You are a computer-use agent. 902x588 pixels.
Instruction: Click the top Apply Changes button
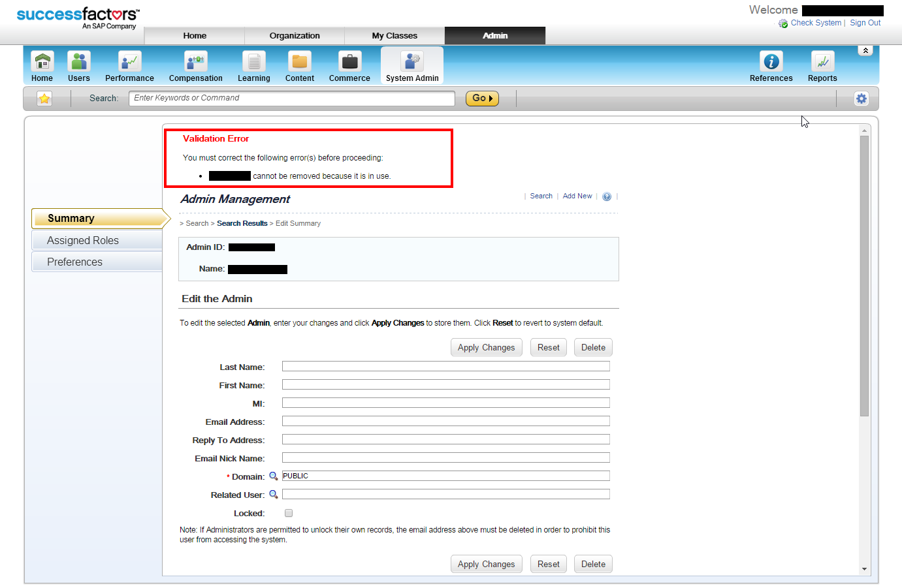pos(487,347)
